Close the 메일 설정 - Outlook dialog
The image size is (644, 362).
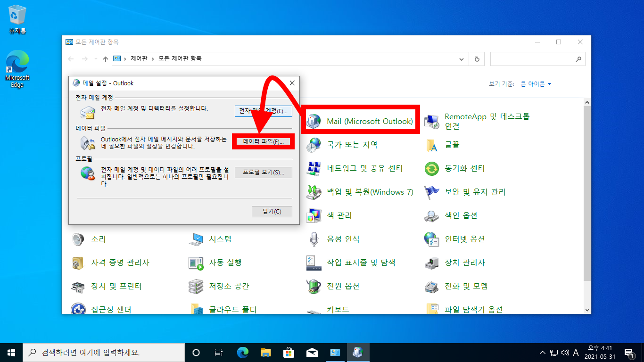292,83
